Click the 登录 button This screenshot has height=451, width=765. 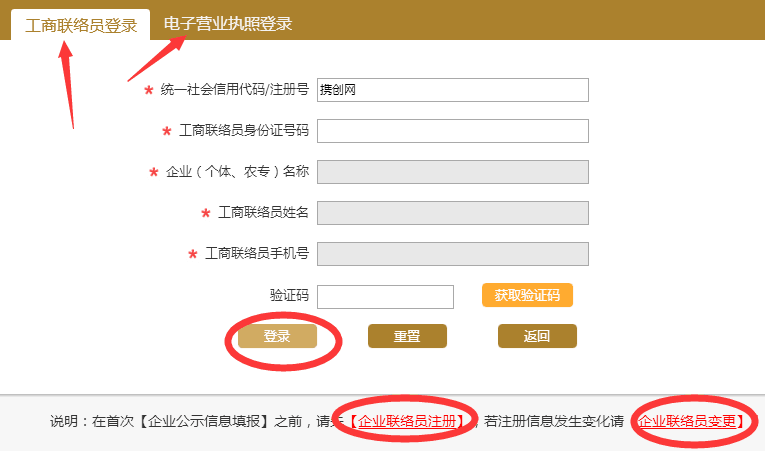click(277, 337)
